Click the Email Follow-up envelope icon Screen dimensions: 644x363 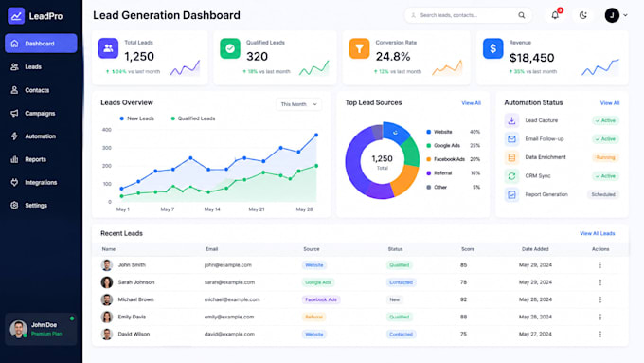coord(511,139)
